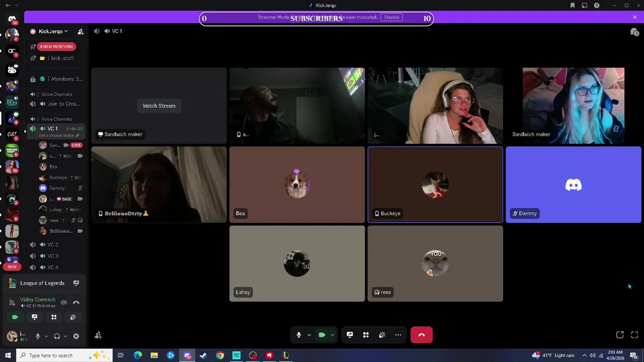This screenshot has width=644, height=362.
Task: Open Discord direct messages home icon
Action: click(12, 19)
